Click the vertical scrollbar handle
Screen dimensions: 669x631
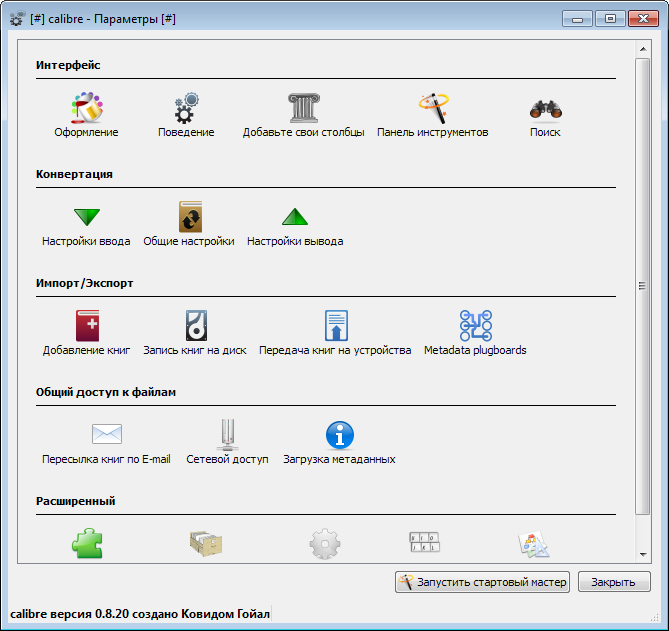tap(643, 286)
